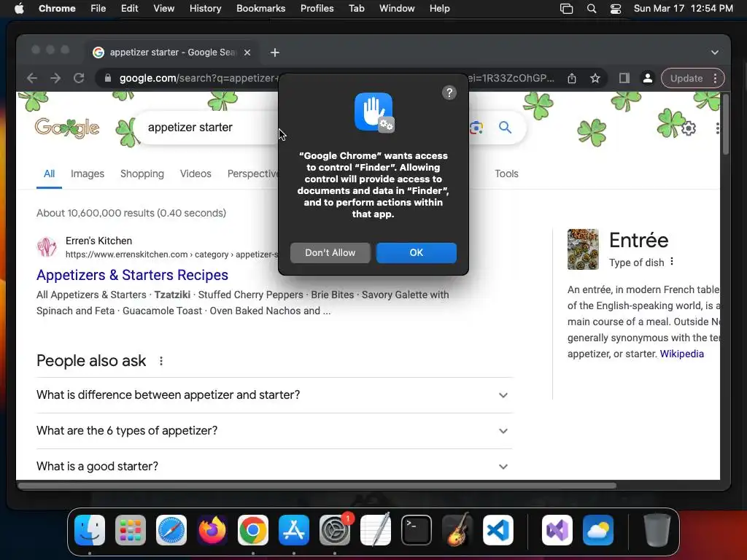Click the Google logo
This screenshot has height=560, width=747.
pyautogui.click(x=67, y=128)
